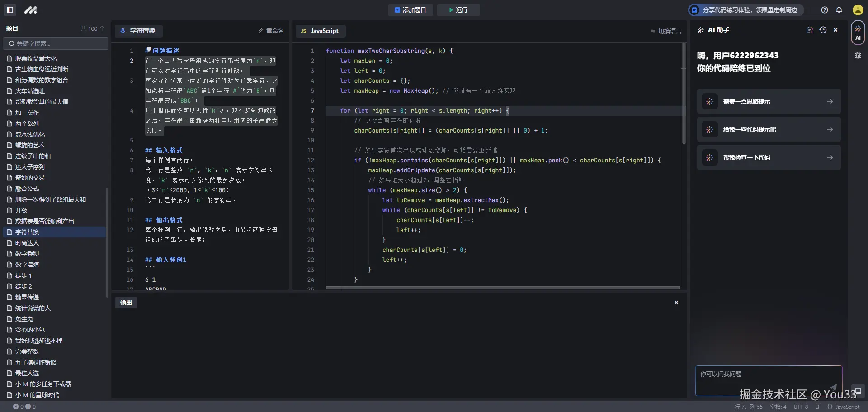Open the platform logo homepage icon
Image resolution: width=868 pixels, height=412 pixels.
(x=30, y=9)
